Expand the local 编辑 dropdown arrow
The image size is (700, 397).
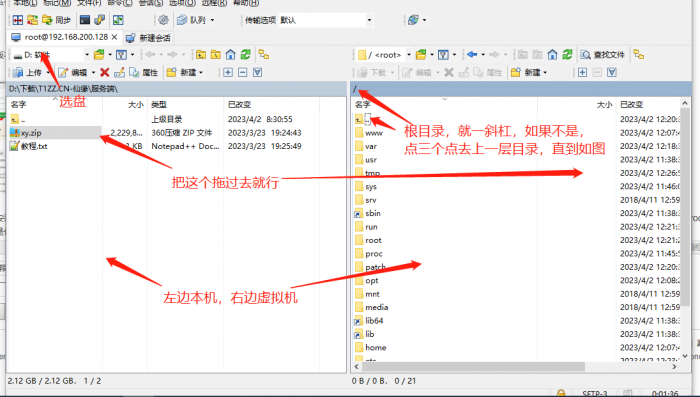point(93,72)
